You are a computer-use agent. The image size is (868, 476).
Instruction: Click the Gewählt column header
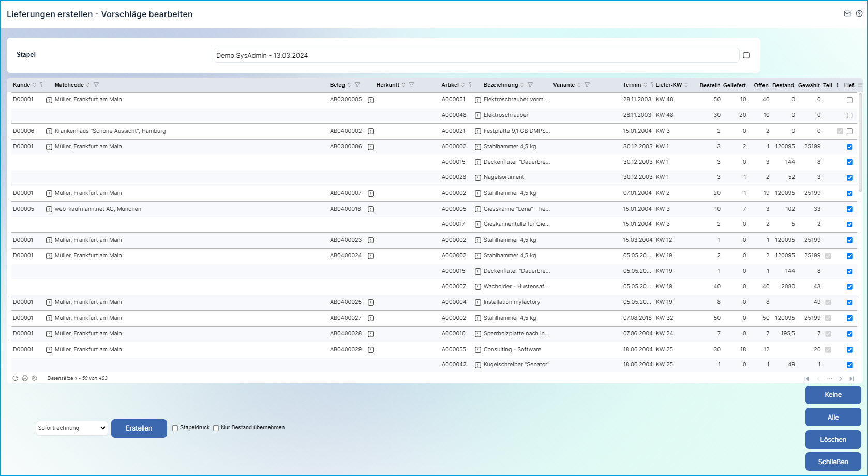click(809, 85)
